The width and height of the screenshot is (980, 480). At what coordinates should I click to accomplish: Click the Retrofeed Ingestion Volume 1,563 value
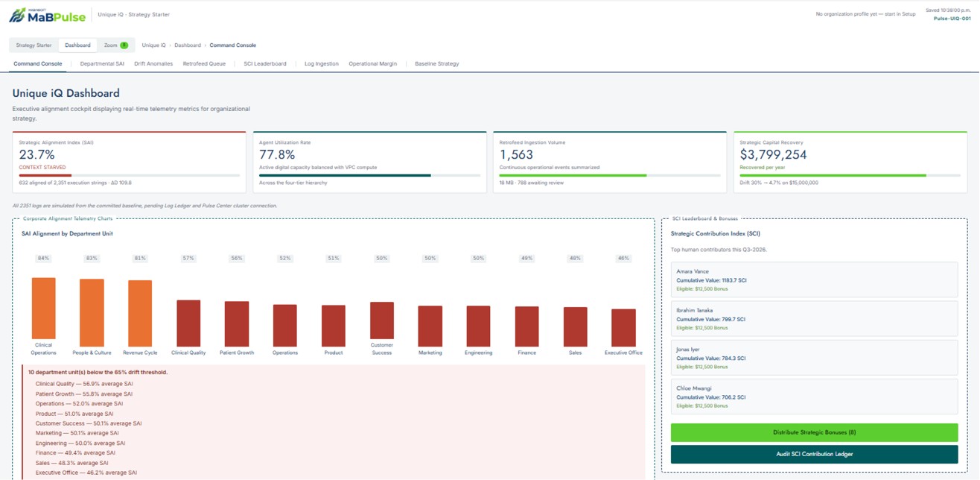(516, 154)
